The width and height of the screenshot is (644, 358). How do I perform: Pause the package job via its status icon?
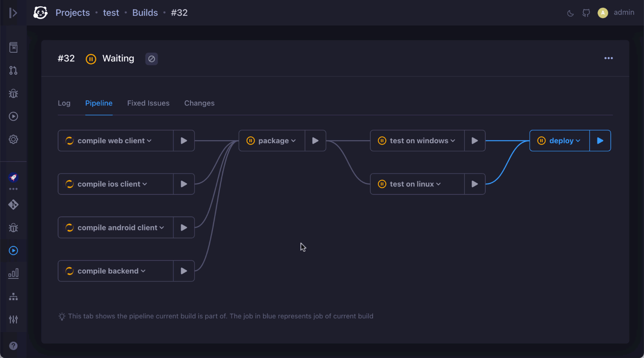coord(250,140)
